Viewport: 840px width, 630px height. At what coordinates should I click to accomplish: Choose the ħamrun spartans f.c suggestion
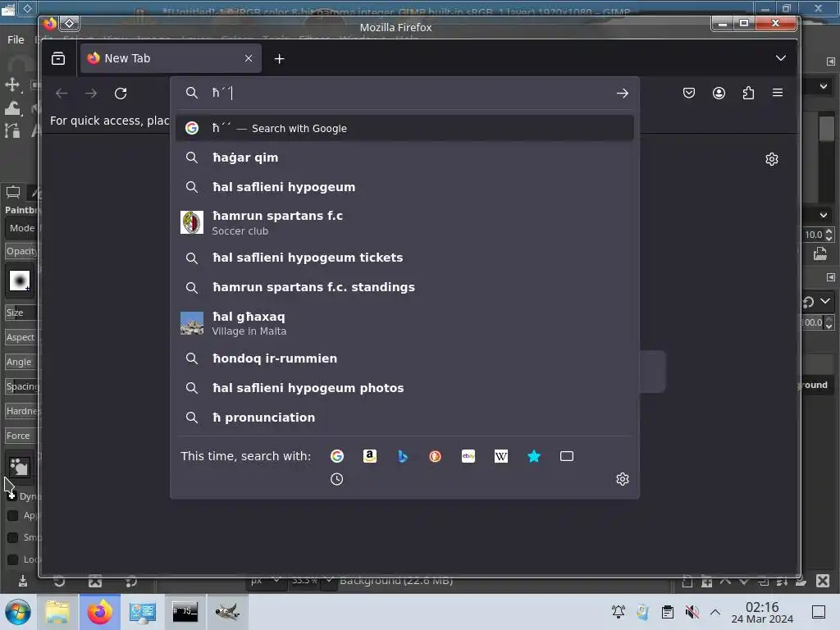pos(404,223)
